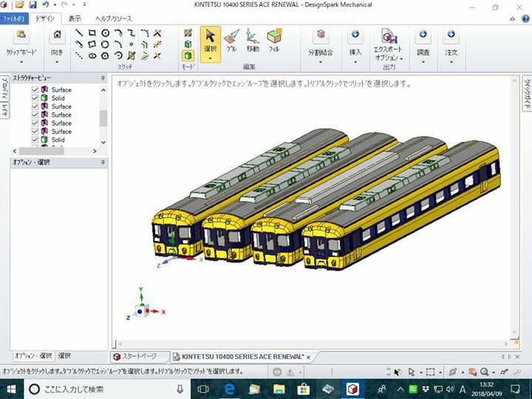Screen dimensions: 532x399
Task: Select the Point sketch tool
Action: pyautogui.click(x=132, y=44)
